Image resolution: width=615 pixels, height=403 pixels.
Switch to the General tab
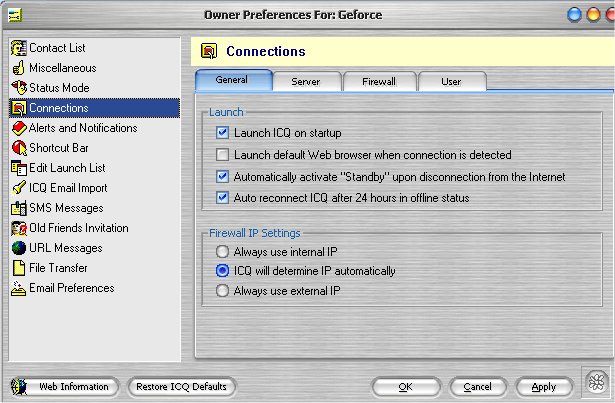pyautogui.click(x=234, y=80)
